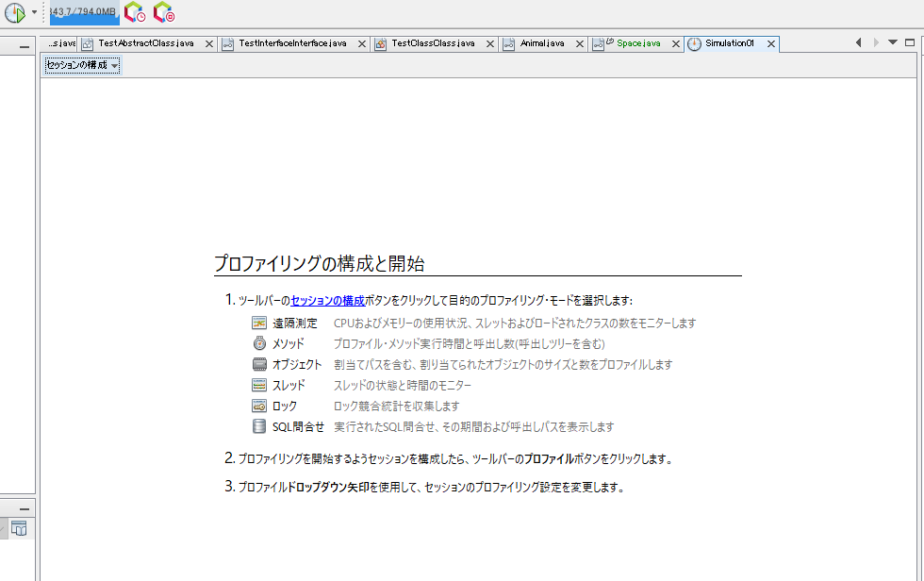
Task: Minimize the lower left side panel
Action: pyautogui.click(x=25, y=509)
